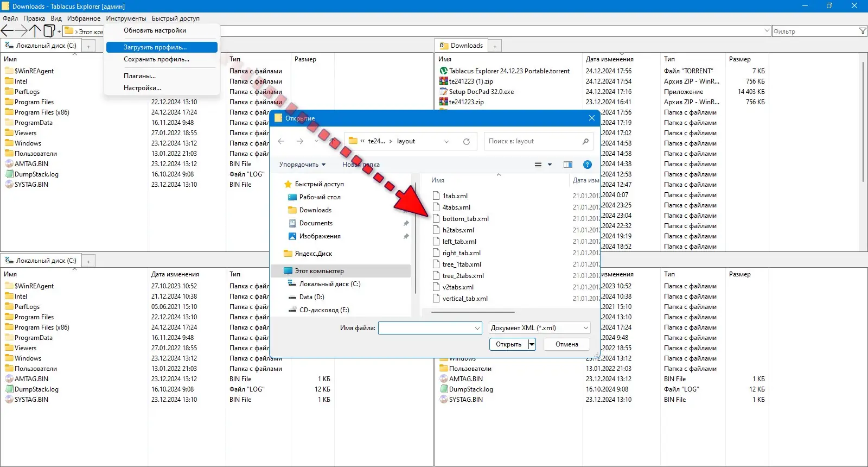868x467 pixels.
Task: Click the split arrow on the Открыть button
Action: (532, 344)
